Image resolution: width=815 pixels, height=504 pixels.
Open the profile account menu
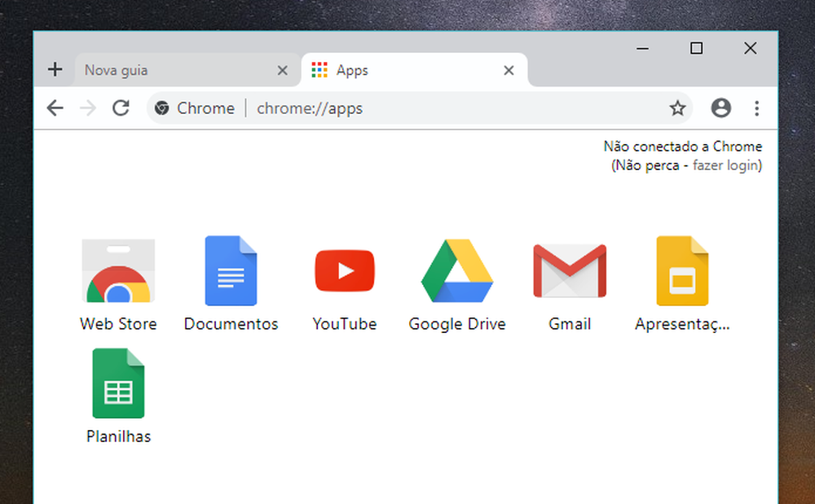pyautogui.click(x=721, y=108)
